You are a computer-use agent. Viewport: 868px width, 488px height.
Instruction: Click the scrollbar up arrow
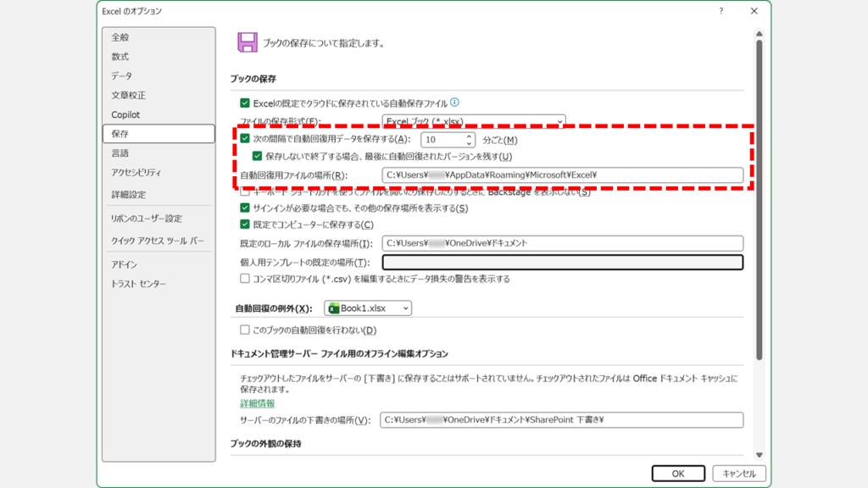tap(759, 34)
